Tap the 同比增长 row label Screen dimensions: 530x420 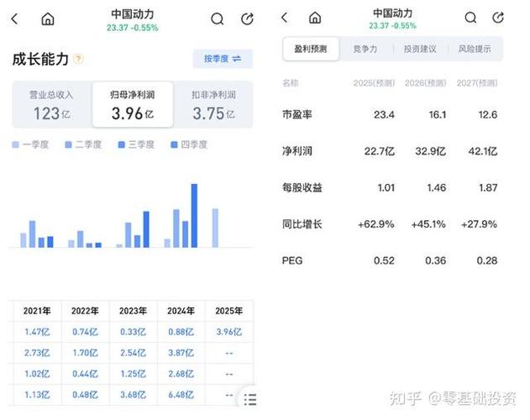[302, 224]
